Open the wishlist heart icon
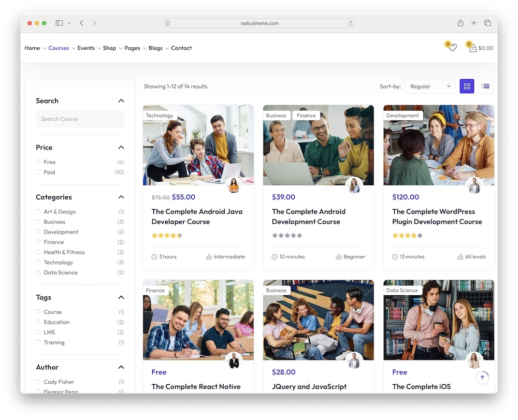The image size is (518, 420). (x=453, y=48)
